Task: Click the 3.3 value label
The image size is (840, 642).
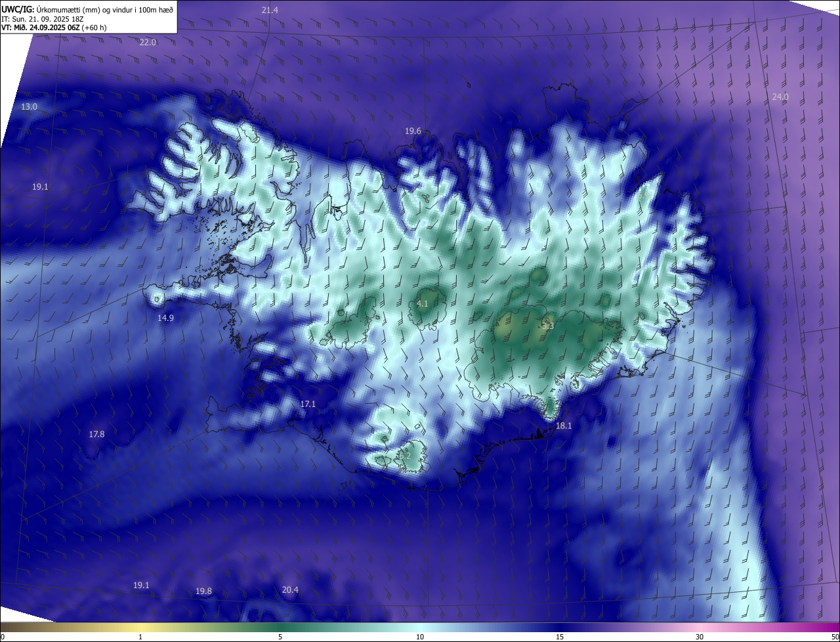Action: [549, 326]
